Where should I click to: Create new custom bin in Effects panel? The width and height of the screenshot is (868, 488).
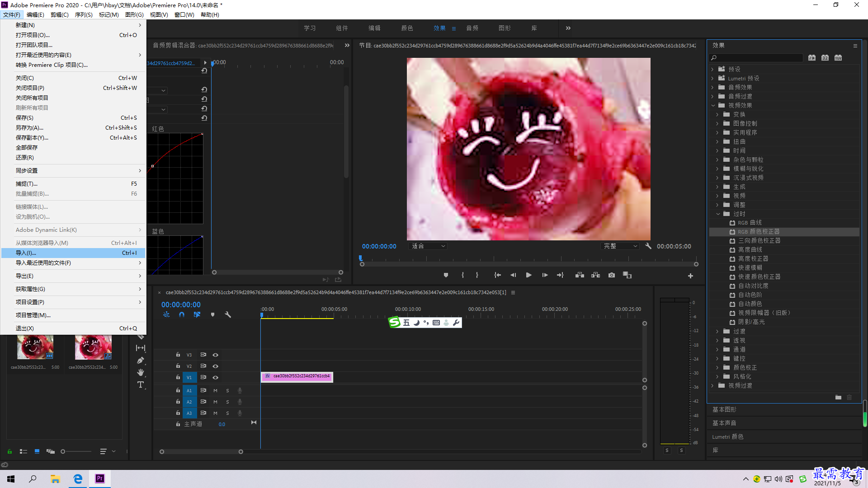pos(838,398)
